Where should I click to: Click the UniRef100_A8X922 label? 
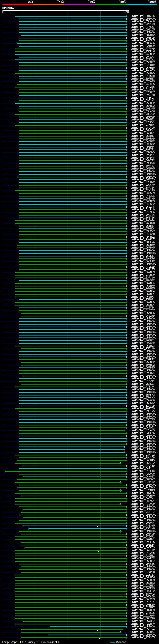(143, 280)
